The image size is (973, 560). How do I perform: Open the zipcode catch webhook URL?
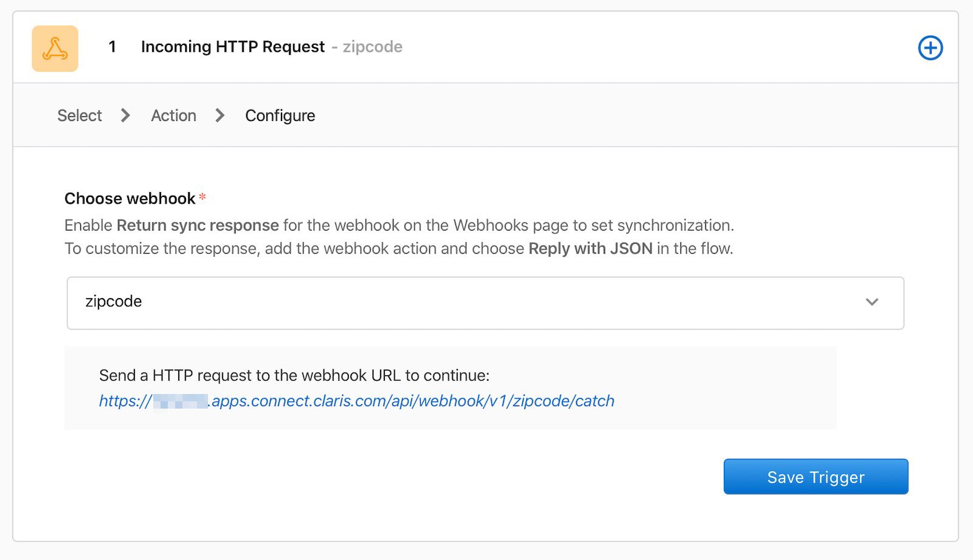tap(356, 401)
